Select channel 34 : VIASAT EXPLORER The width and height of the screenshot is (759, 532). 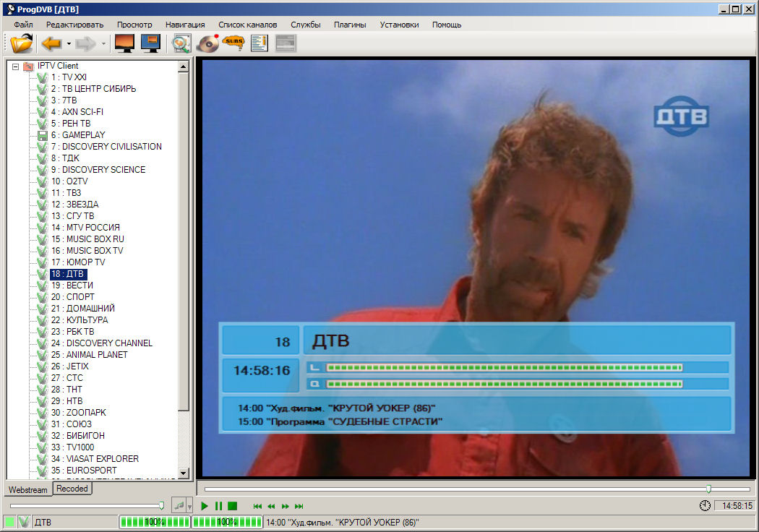pyautogui.click(x=95, y=459)
